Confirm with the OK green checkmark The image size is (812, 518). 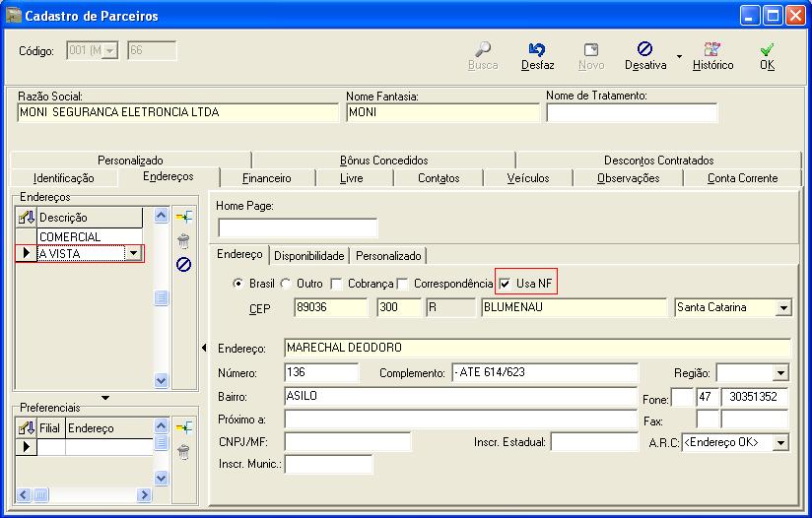coord(767,49)
